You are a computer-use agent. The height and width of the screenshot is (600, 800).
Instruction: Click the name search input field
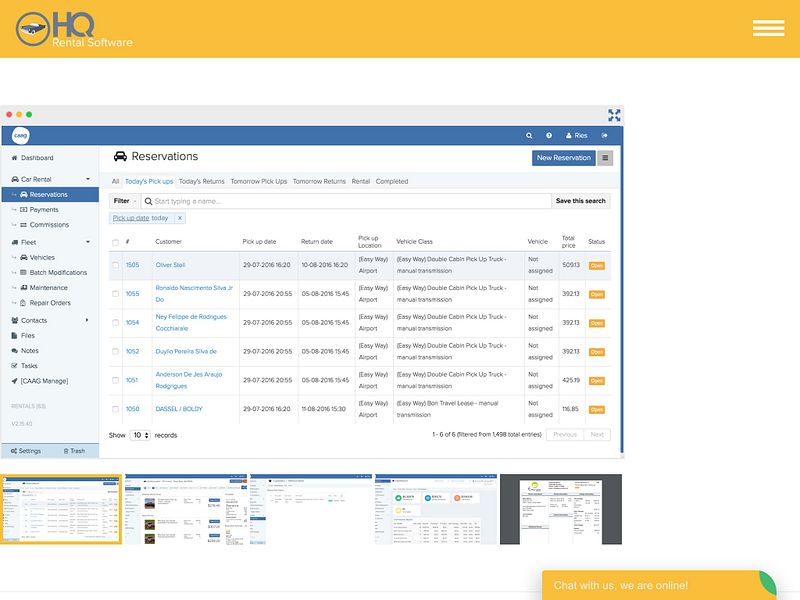pyautogui.click(x=250, y=200)
